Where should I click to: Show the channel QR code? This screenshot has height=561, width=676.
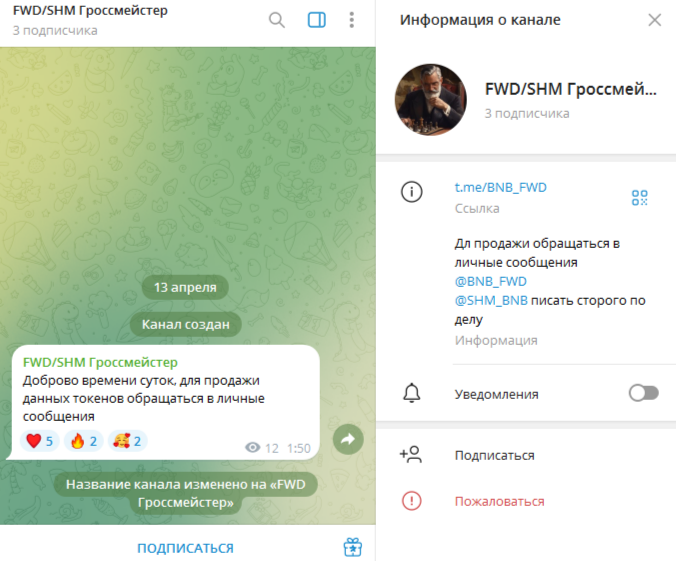[639, 198]
